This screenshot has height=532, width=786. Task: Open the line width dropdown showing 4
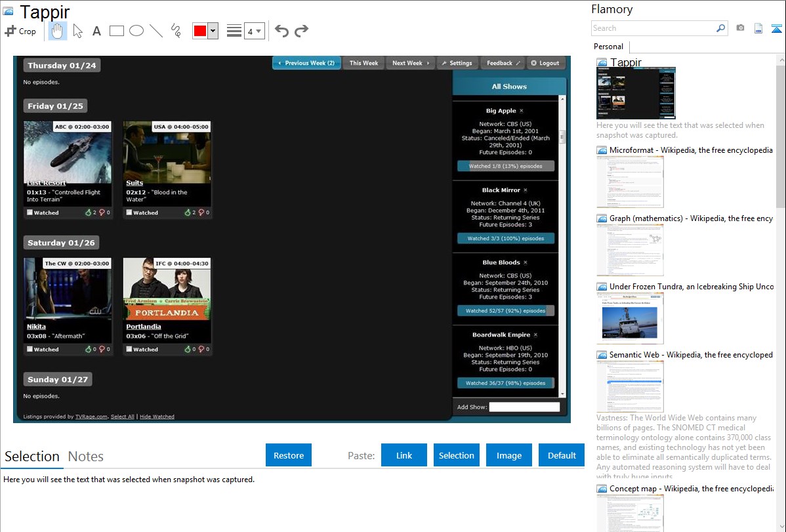254,31
